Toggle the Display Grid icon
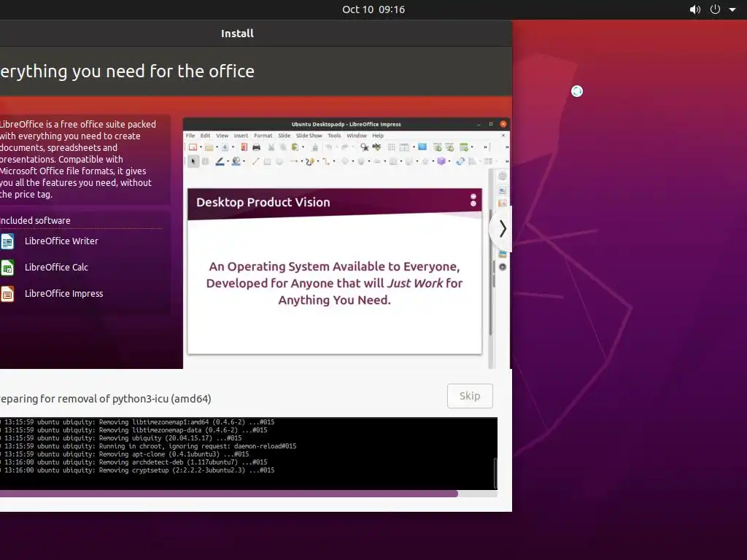Image resolution: width=747 pixels, height=560 pixels. tap(392, 147)
